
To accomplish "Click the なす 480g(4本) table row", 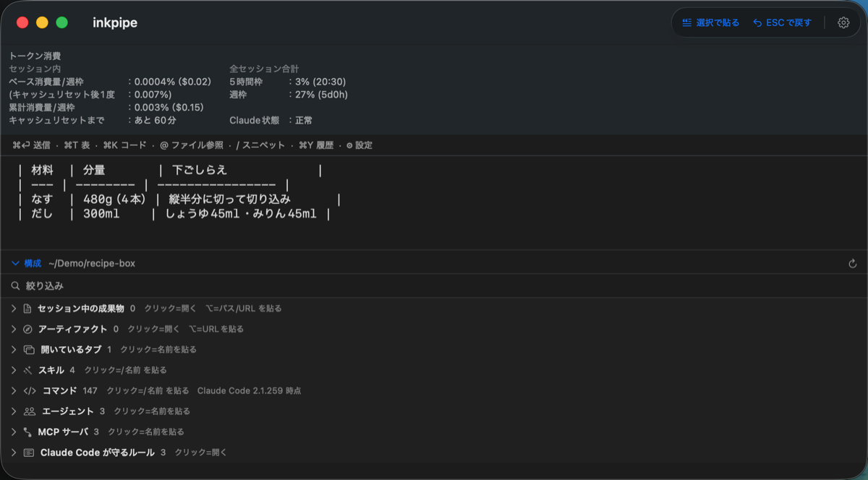I will (179, 200).
